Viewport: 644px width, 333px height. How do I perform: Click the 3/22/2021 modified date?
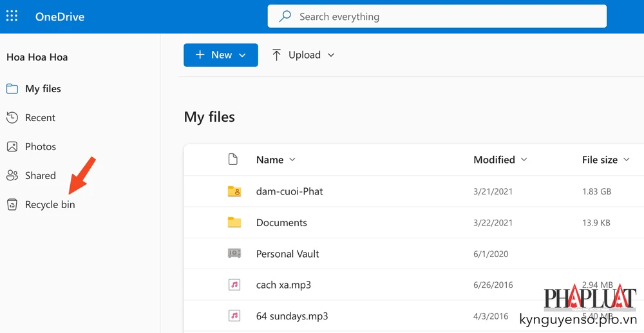point(493,223)
